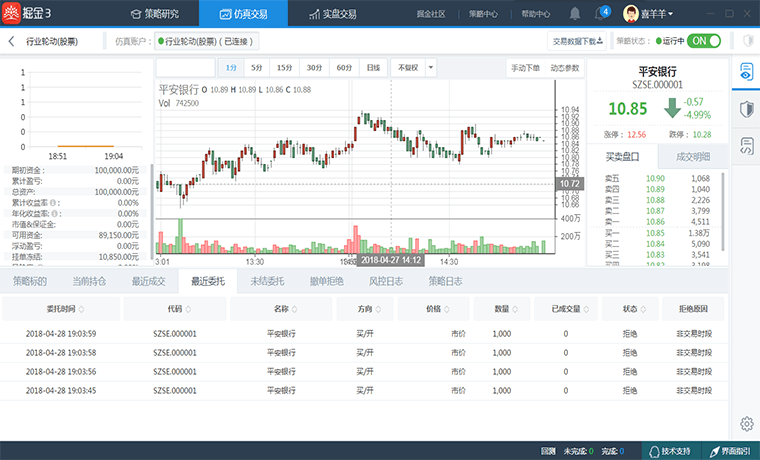The width and height of the screenshot is (760, 460).
Task: Open the 策略标的 tab
Action: 30,281
